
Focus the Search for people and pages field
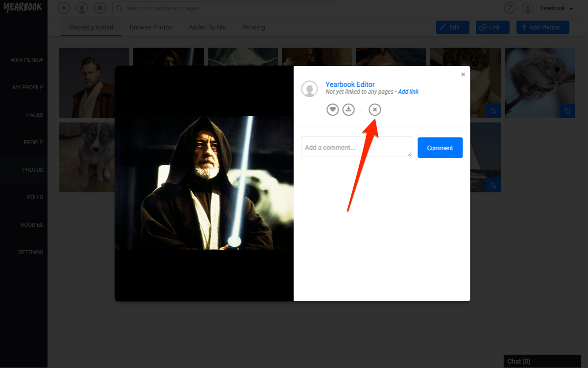point(223,8)
